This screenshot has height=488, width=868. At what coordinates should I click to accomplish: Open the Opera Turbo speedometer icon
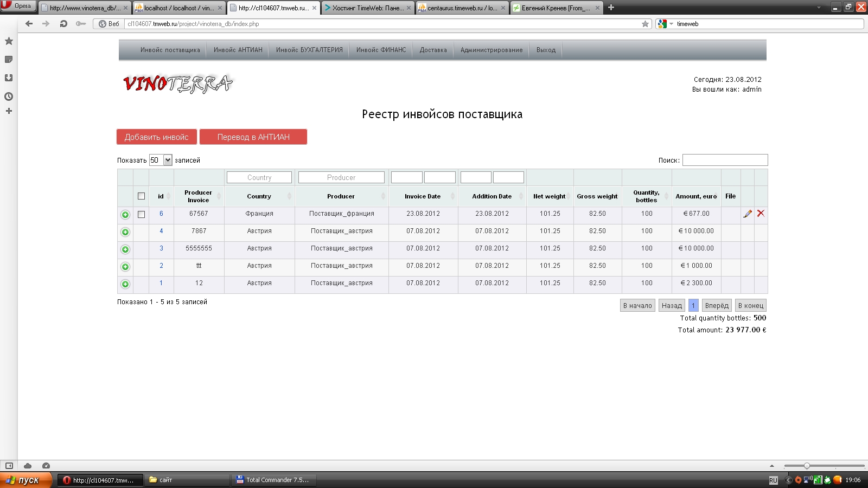tap(46, 466)
